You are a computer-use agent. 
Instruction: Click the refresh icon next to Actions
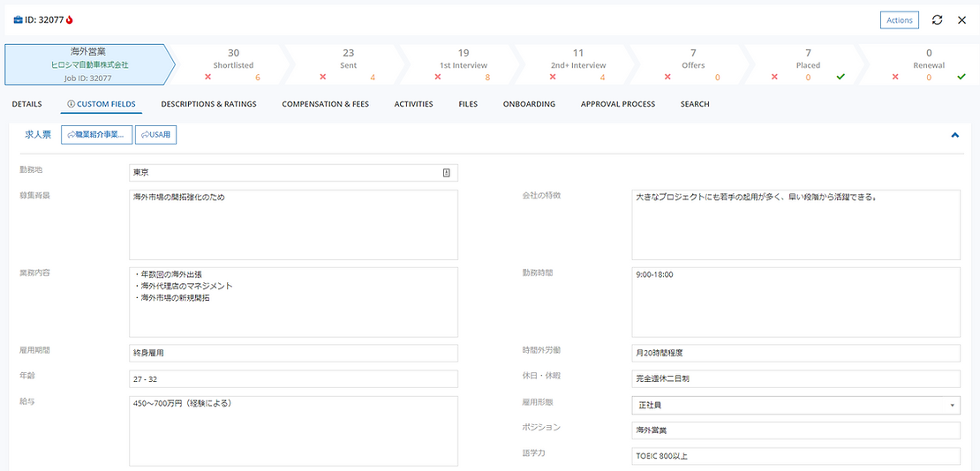(938, 20)
